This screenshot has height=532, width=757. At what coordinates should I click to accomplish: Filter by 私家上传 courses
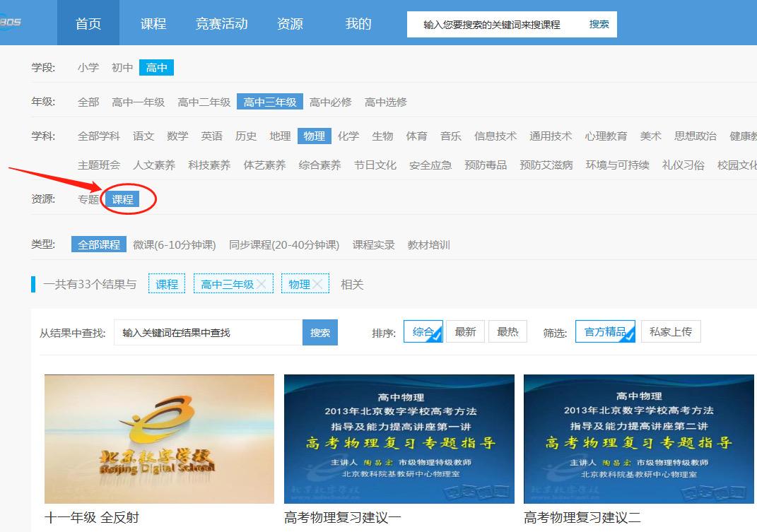click(670, 331)
